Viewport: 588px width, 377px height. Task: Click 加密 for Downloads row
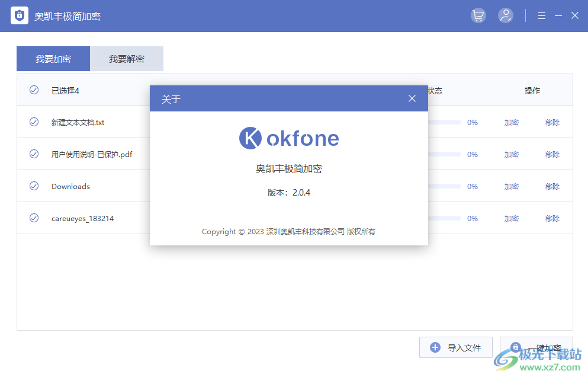click(x=512, y=186)
